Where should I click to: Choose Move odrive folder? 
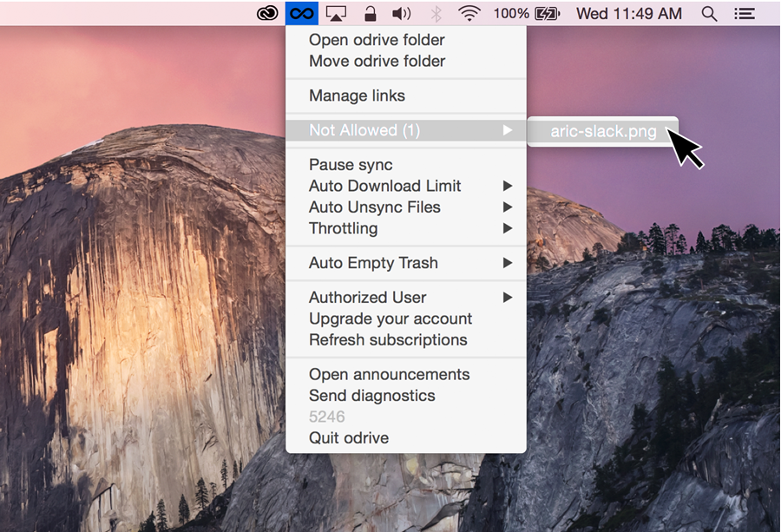click(406, 61)
